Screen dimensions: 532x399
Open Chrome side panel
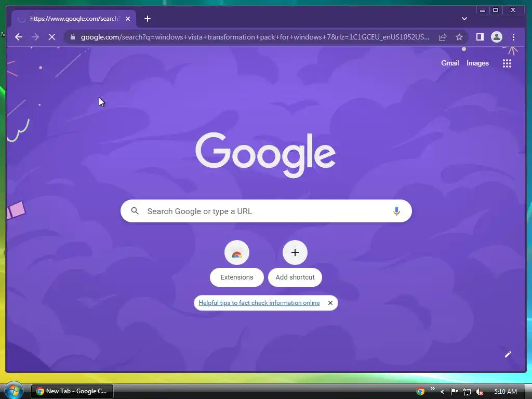480,37
